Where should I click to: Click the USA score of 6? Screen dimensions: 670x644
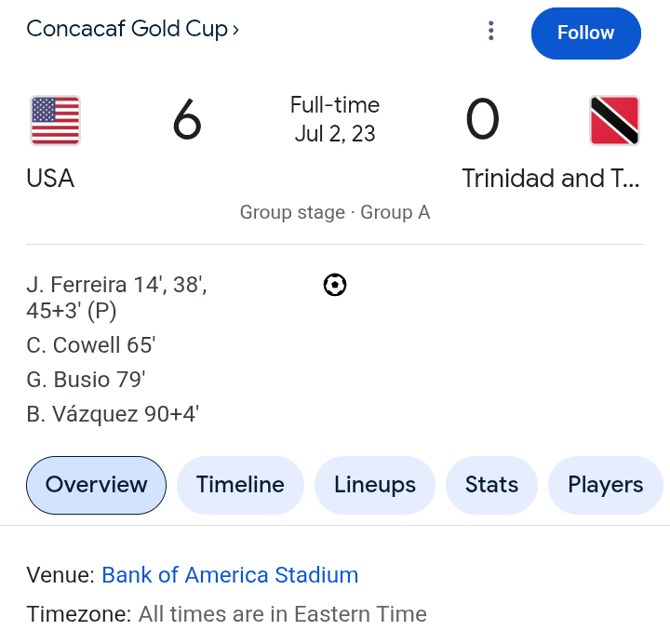(187, 120)
